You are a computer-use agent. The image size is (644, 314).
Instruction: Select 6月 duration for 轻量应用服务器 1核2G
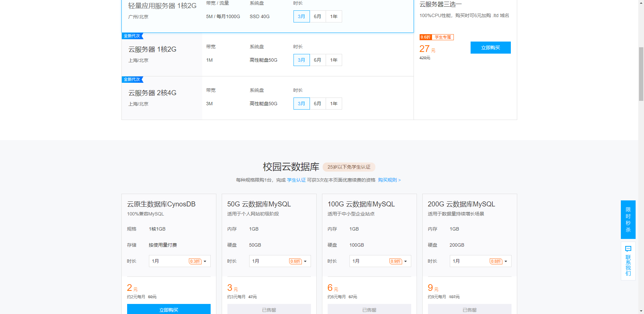[x=318, y=16]
